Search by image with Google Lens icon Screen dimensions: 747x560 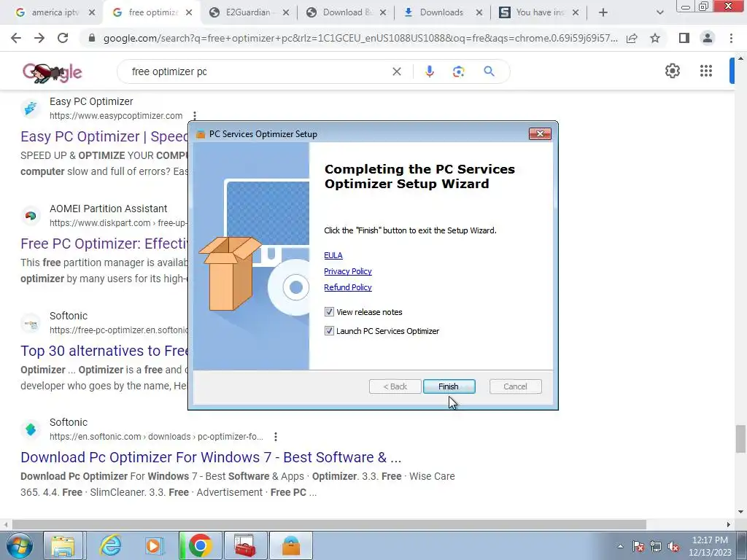pyautogui.click(x=458, y=71)
